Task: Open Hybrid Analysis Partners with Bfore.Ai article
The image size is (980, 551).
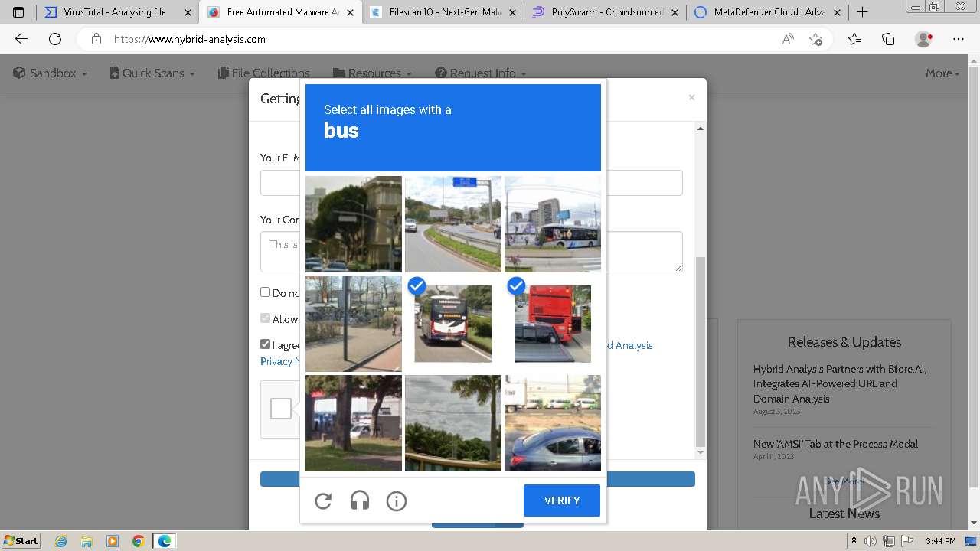Action: tap(839, 383)
